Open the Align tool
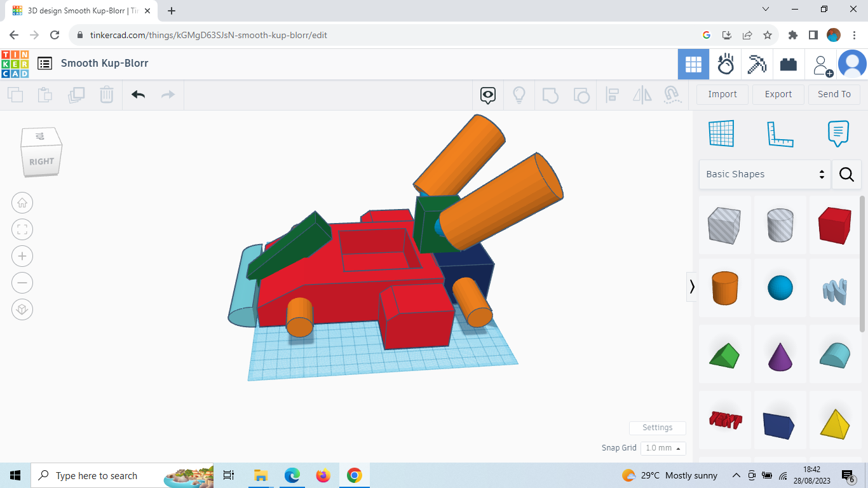 click(613, 94)
